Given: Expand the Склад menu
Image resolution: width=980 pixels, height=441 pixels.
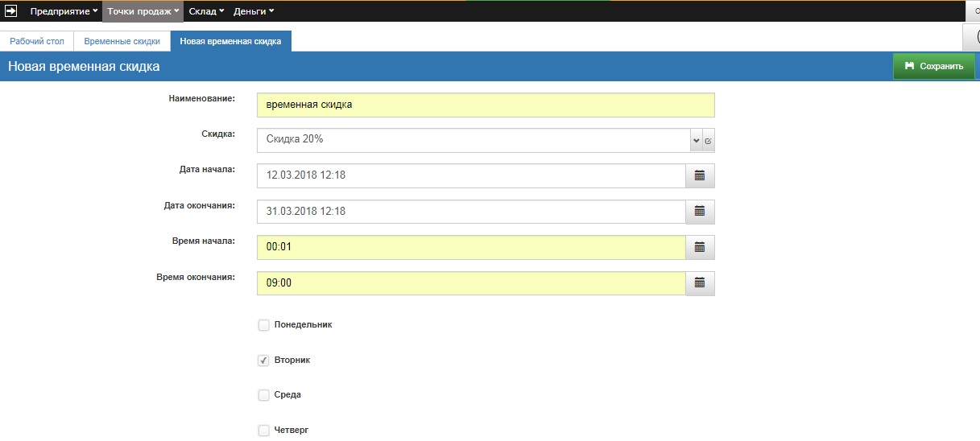Looking at the screenshot, I should point(206,11).
